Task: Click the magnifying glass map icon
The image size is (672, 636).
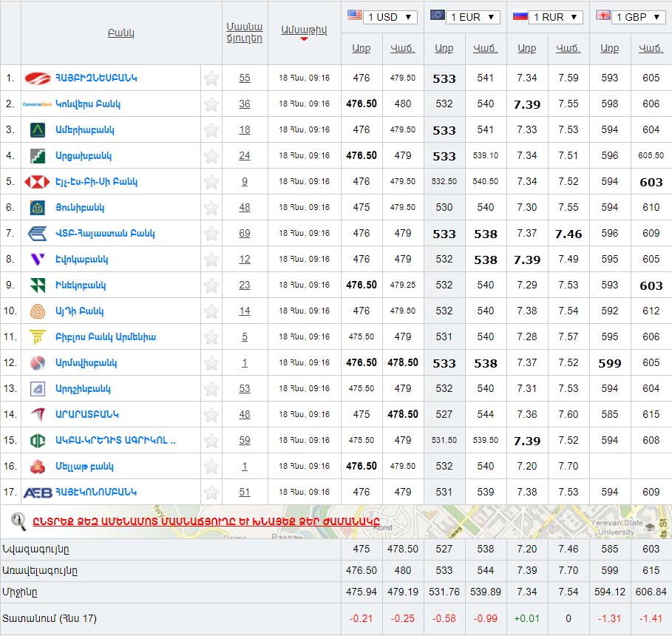Action: point(18,521)
